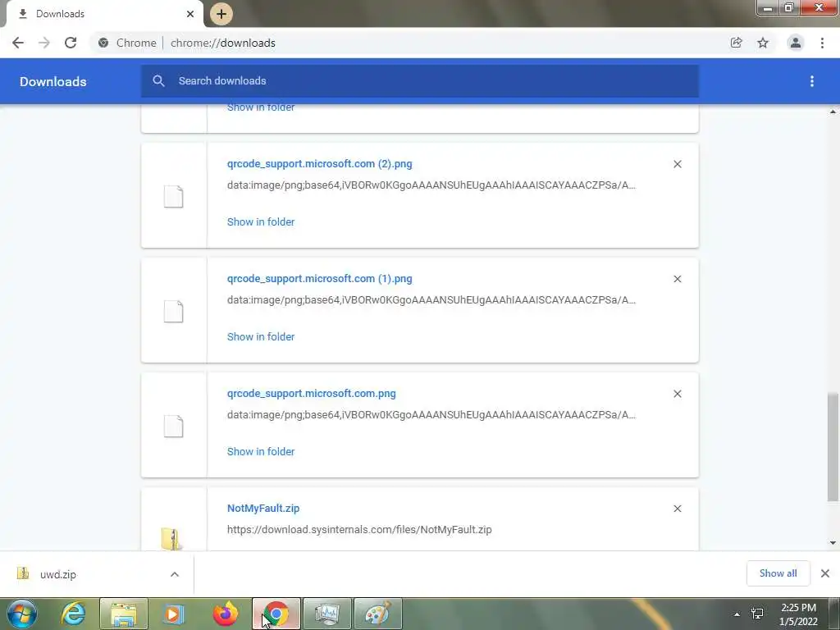
Task: Expand uwd.zip download options chevron
Action: [175, 574]
